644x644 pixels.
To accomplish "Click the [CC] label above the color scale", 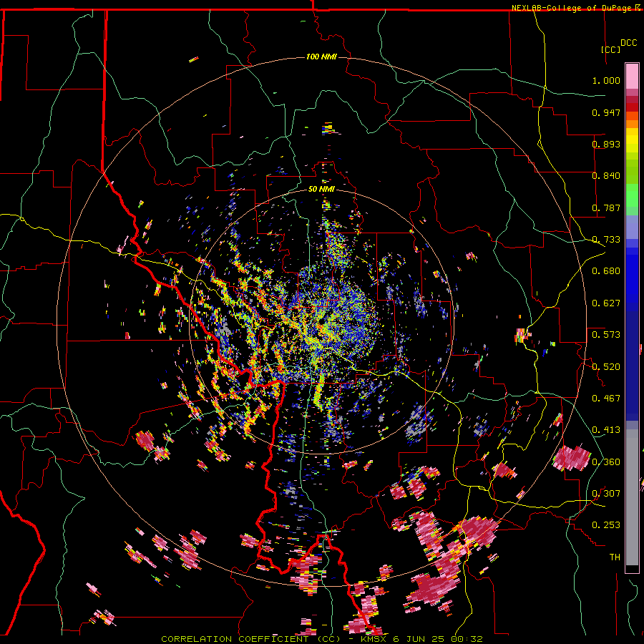I will click(610, 49).
